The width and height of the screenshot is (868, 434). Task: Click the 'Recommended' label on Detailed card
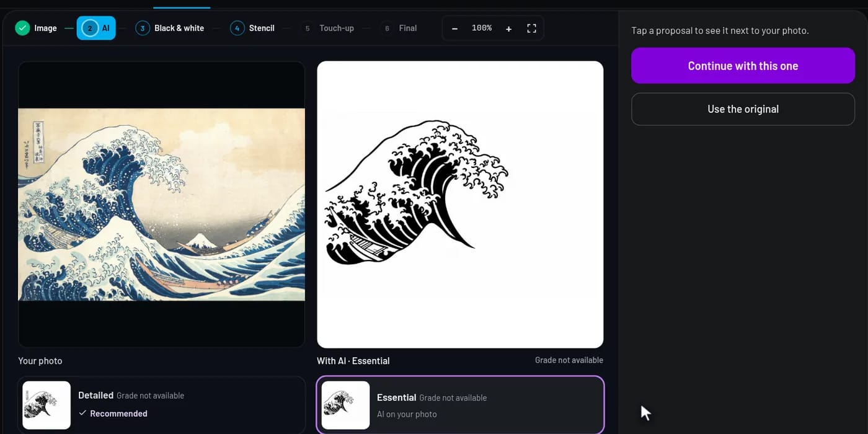tap(118, 414)
